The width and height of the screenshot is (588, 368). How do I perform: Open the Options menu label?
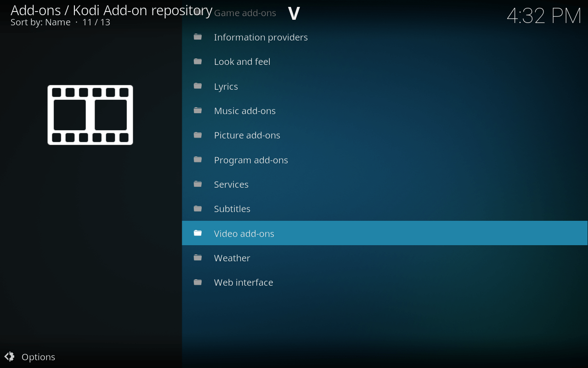[x=38, y=357]
